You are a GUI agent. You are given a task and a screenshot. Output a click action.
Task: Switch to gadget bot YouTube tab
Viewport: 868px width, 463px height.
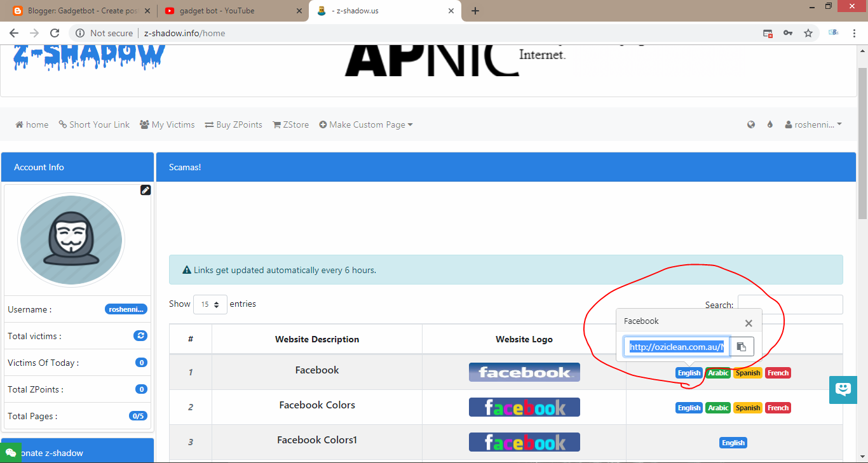(x=233, y=11)
